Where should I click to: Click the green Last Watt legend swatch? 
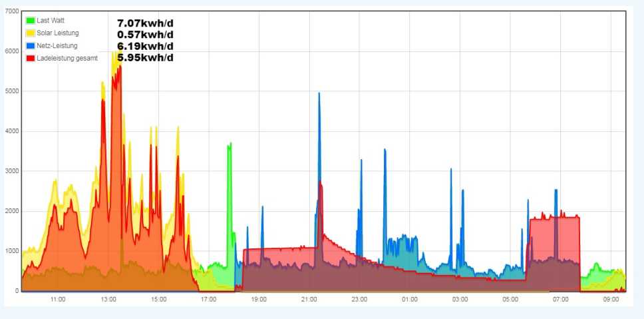pyautogui.click(x=30, y=21)
